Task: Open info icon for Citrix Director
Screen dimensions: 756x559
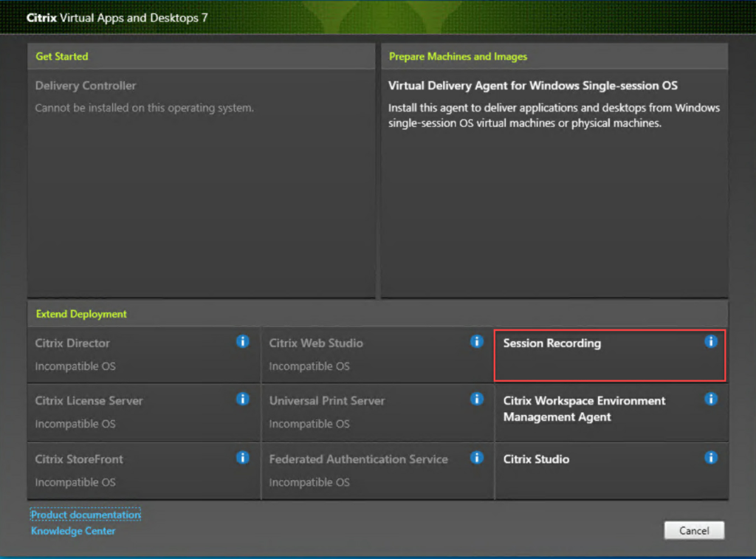Action: 242,341
